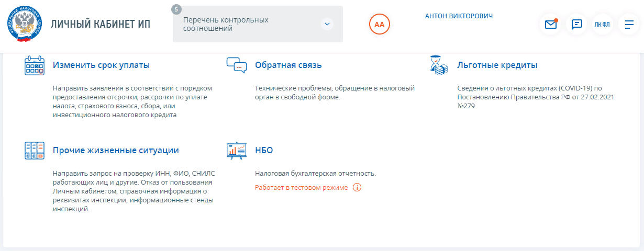Click the presentation chart icon for НБО
Screen dimensions: 644x251
click(x=236, y=151)
